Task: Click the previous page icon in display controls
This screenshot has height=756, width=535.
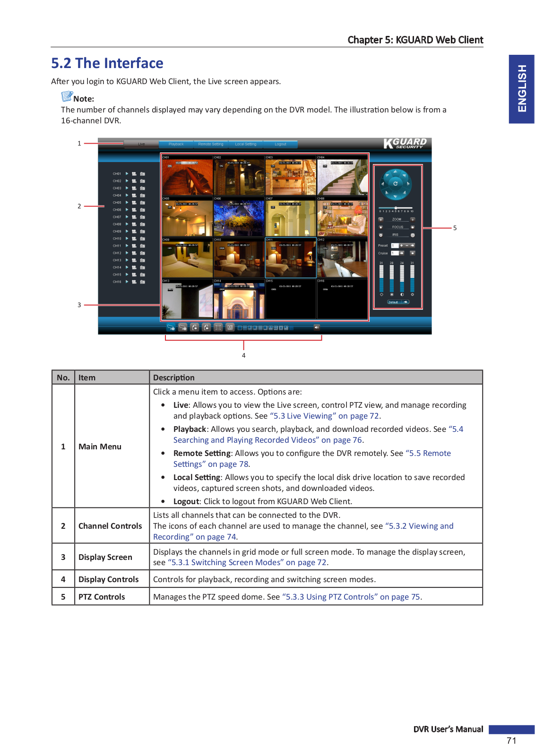Action: [194, 327]
